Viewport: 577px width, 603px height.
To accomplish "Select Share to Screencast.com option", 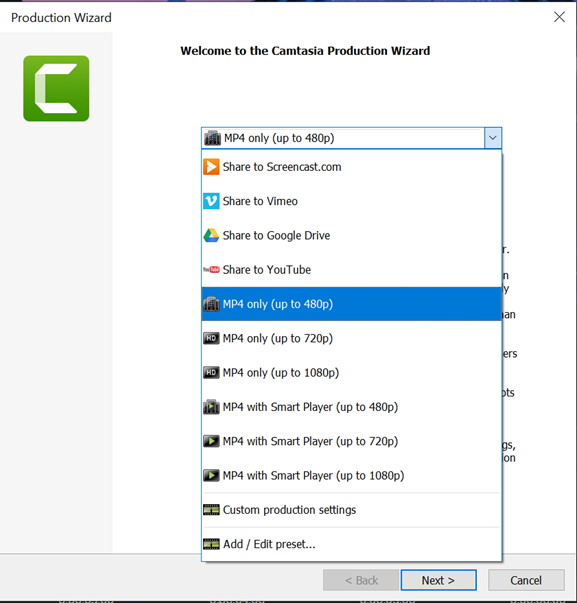I will (351, 167).
